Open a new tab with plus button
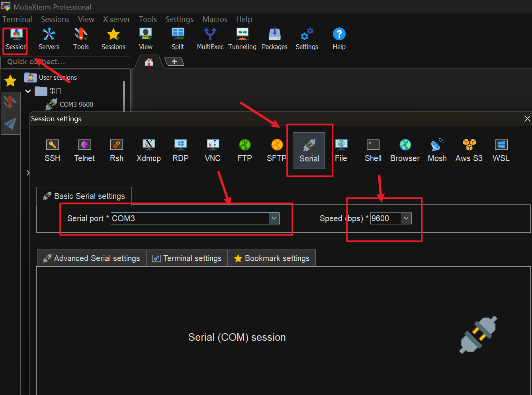This screenshot has width=532, height=395. click(174, 61)
